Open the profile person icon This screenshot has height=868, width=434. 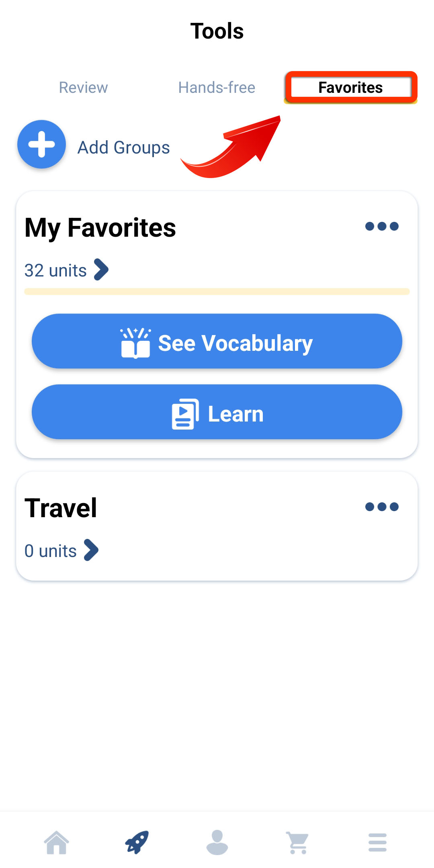(x=217, y=842)
